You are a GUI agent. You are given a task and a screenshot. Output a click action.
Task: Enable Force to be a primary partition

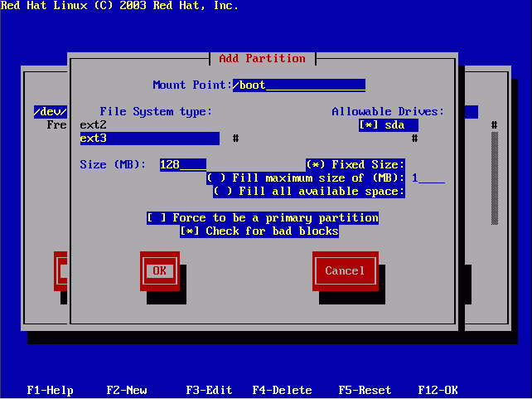(x=263, y=218)
